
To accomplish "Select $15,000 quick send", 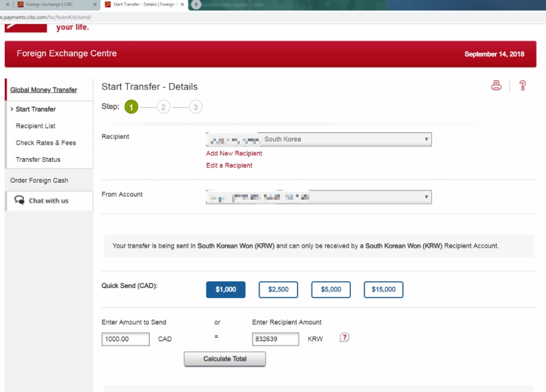I will 383,289.
